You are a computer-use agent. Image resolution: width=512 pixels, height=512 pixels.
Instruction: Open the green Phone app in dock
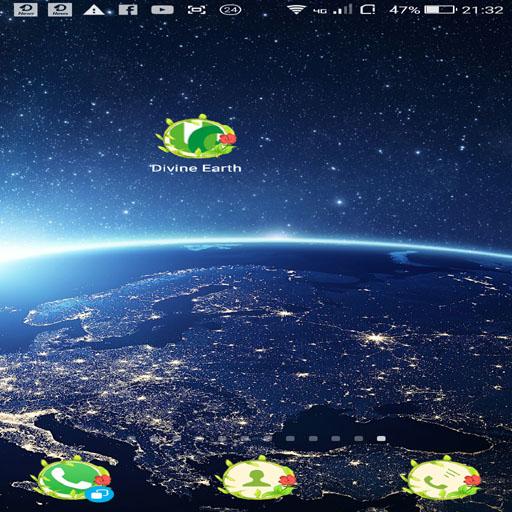tap(72, 479)
